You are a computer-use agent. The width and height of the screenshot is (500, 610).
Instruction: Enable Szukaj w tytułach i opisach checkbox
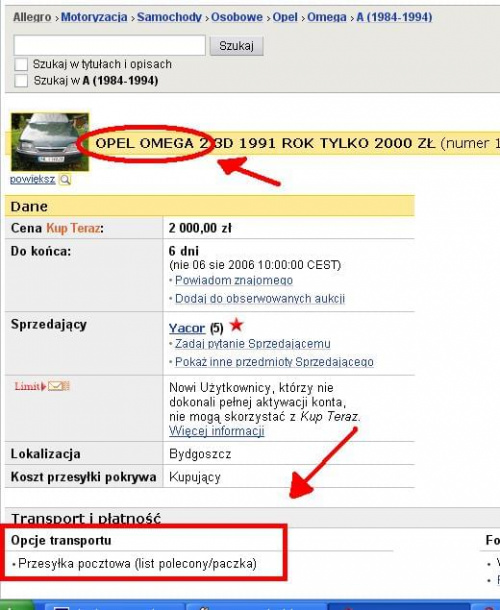[x=21, y=64]
